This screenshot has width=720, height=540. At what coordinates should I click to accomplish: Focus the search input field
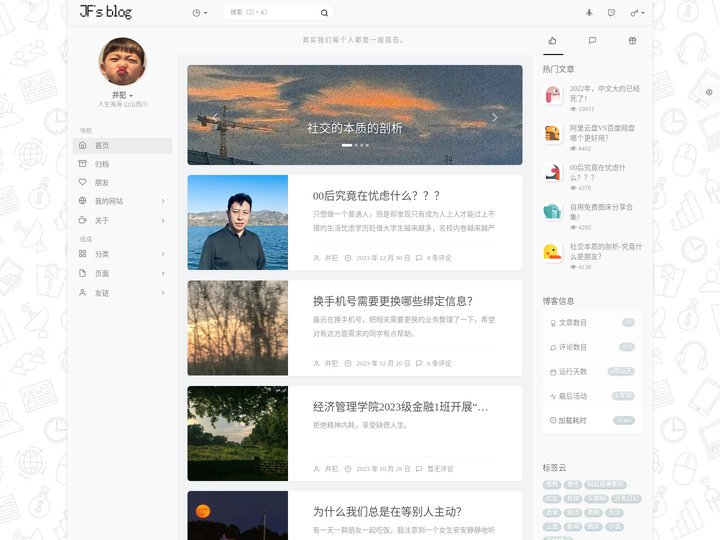272,12
